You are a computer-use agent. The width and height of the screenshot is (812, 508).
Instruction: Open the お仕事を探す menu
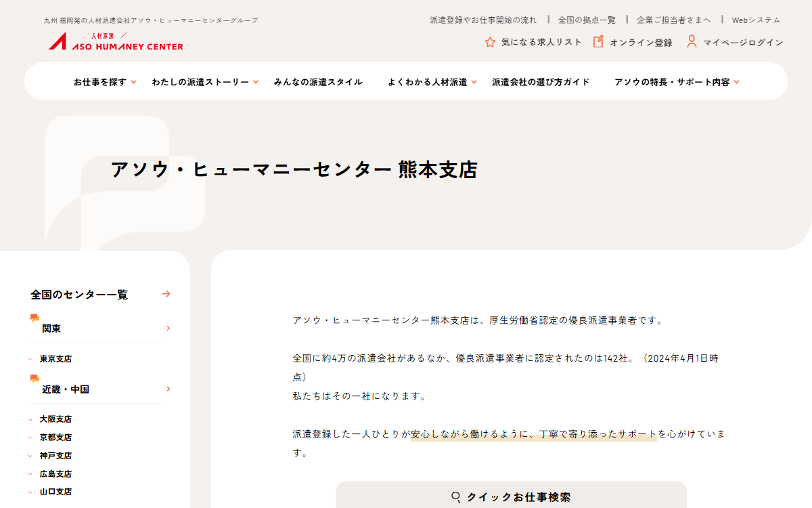coord(100,82)
